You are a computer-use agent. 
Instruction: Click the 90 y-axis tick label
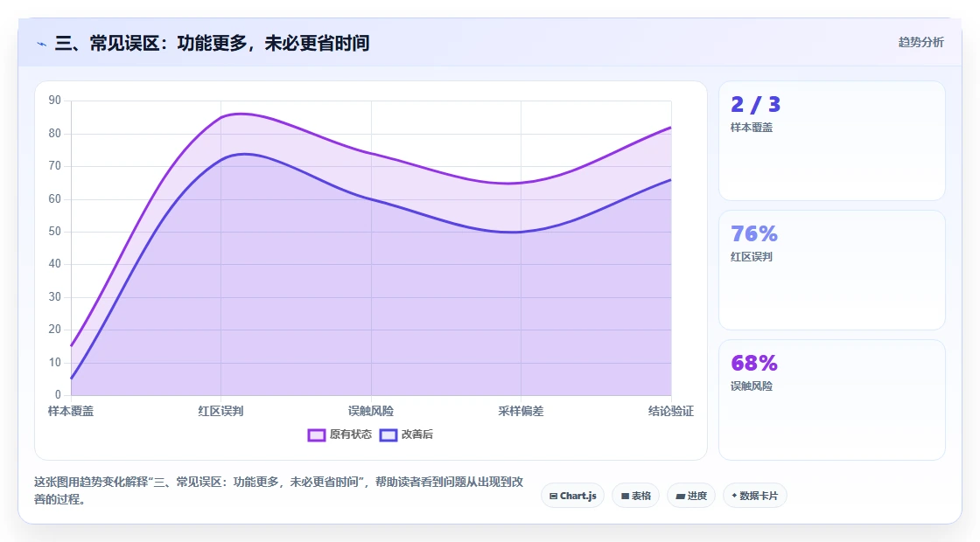click(55, 101)
